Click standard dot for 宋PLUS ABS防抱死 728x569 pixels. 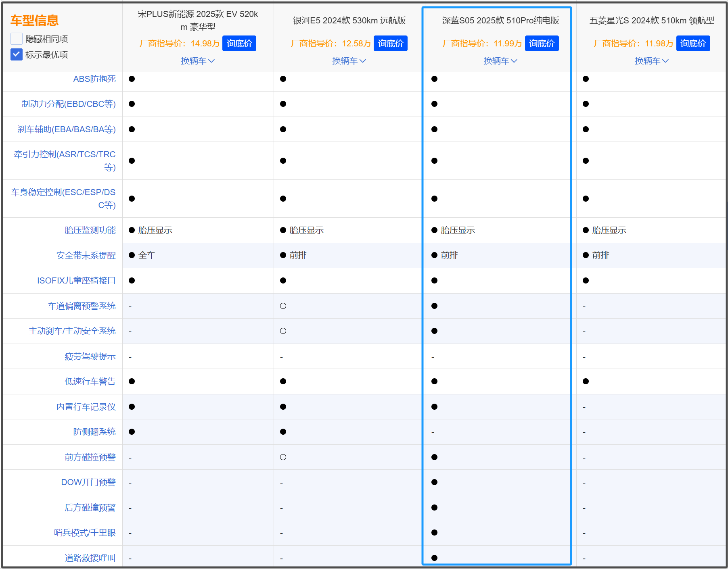click(132, 79)
